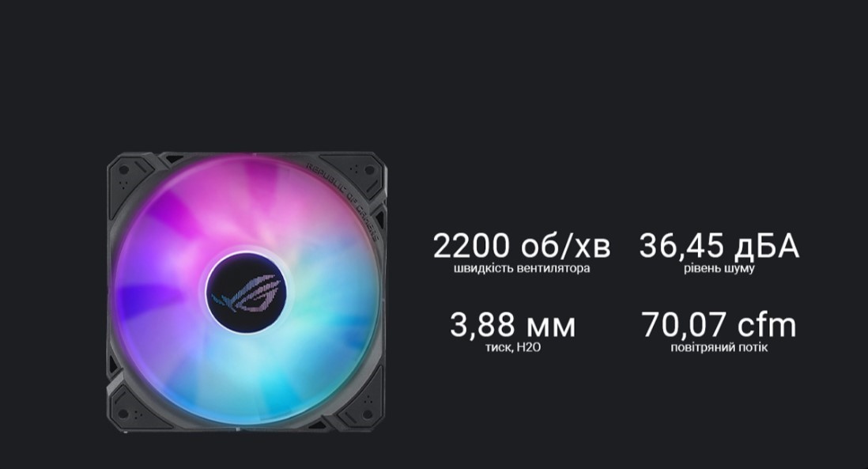Image resolution: width=868 pixels, height=469 pixels.
Task: Click the ROG eye logo on fan hub
Action: click(247, 293)
